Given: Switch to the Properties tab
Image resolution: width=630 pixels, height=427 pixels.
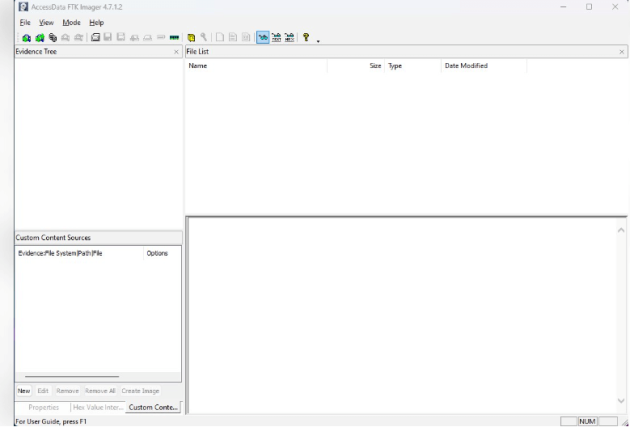Looking at the screenshot, I should [x=43, y=407].
